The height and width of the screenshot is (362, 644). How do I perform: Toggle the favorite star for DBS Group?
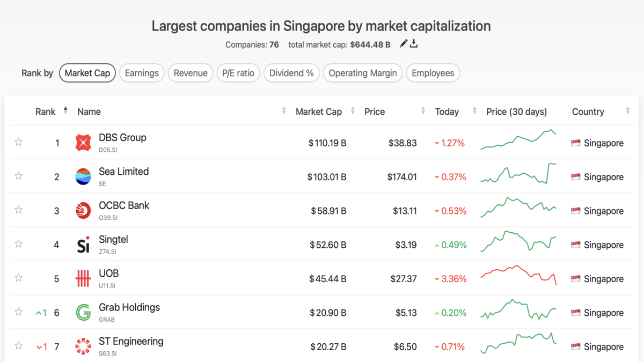[x=19, y=142]
